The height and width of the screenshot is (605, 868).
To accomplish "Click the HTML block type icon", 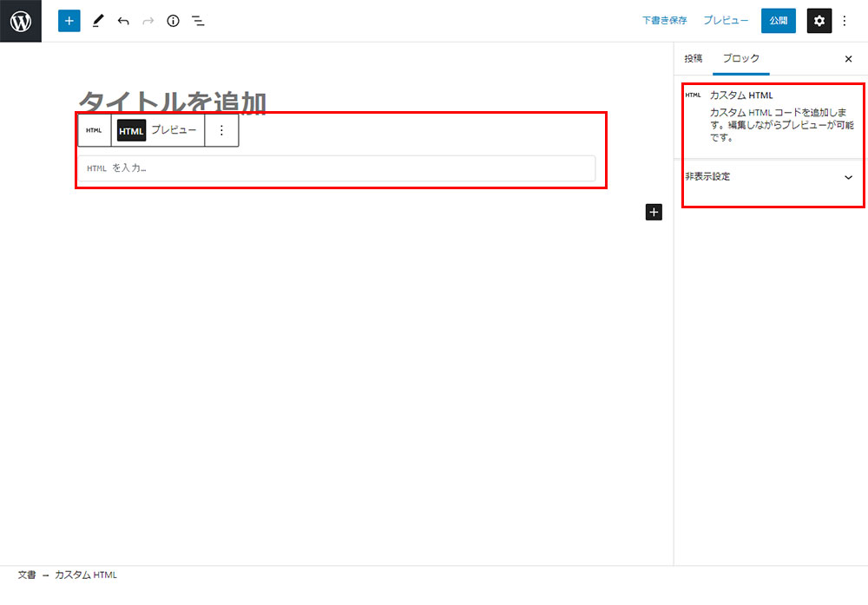I will 94,130.
